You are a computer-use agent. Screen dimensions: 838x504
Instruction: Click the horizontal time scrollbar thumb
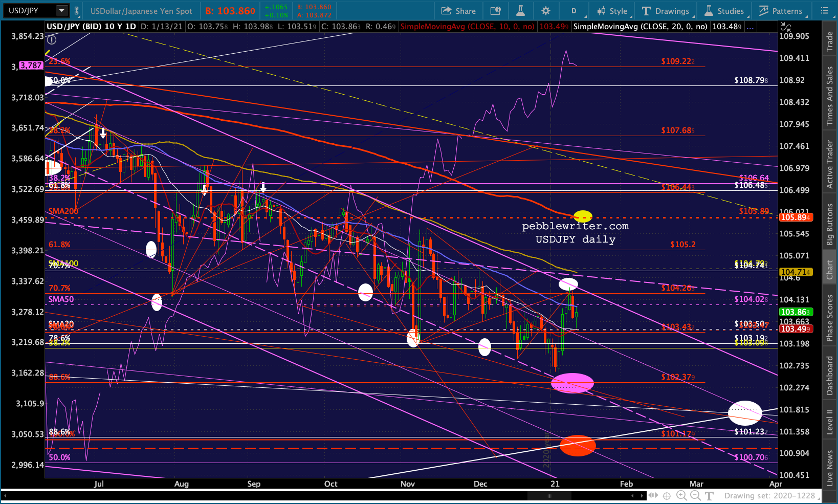[x=550, y=495]
